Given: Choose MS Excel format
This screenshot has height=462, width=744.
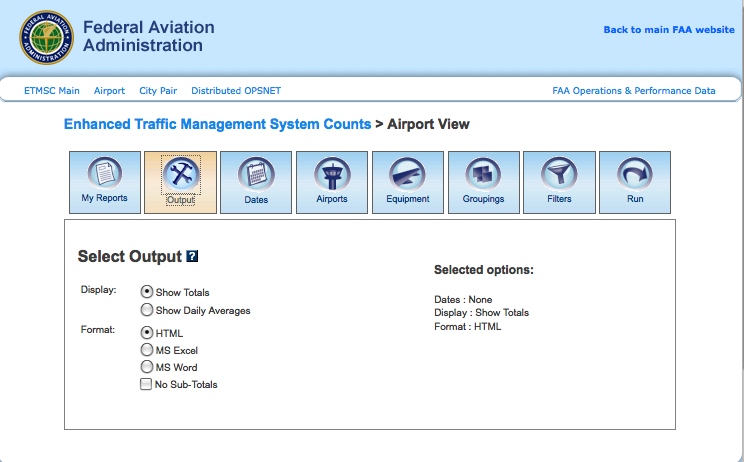Looking at the screenshot, I should click(147, 350).
